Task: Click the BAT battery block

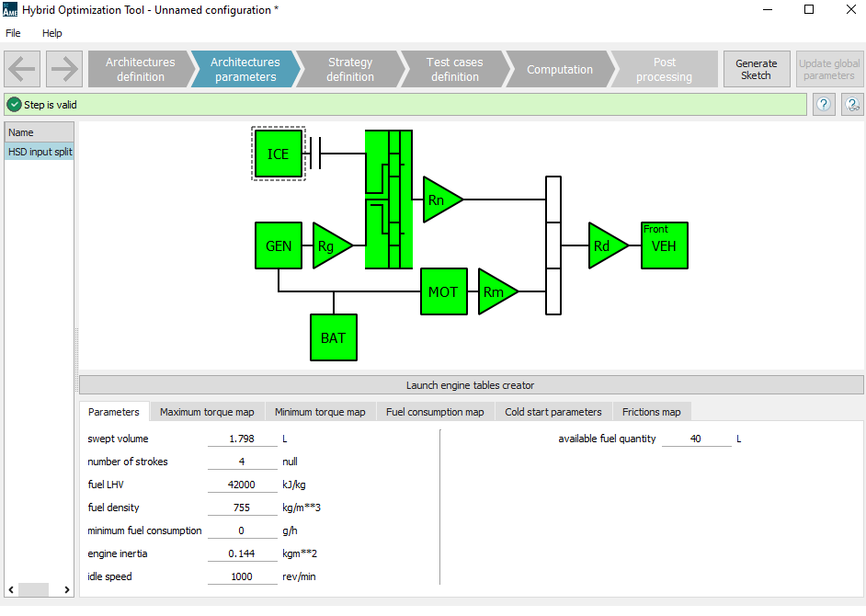Action: click(333, 337)
